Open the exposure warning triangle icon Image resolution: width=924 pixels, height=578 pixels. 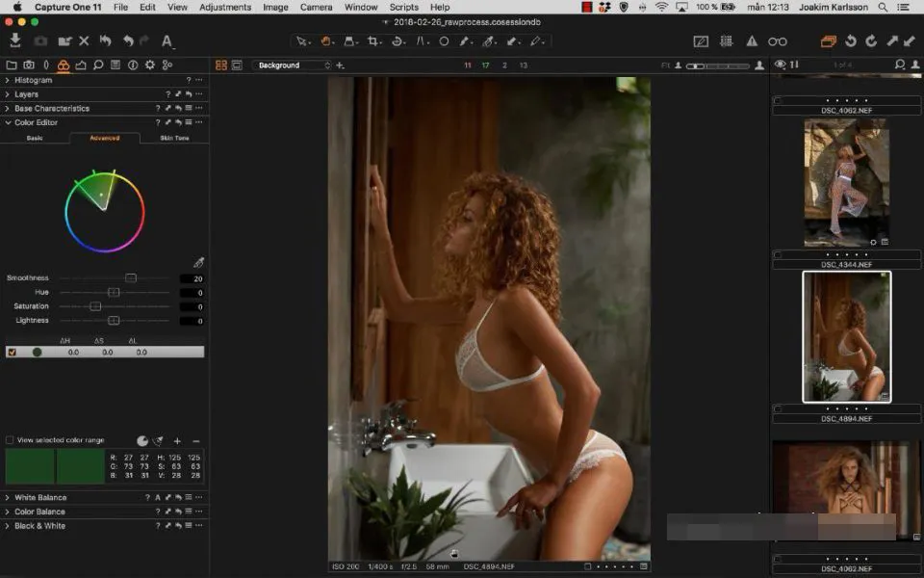click(x=752, y=41)
